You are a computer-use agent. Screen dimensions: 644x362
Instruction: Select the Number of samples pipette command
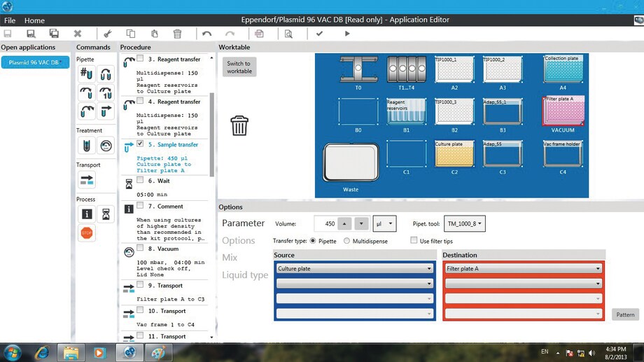[x=87, y=74]
